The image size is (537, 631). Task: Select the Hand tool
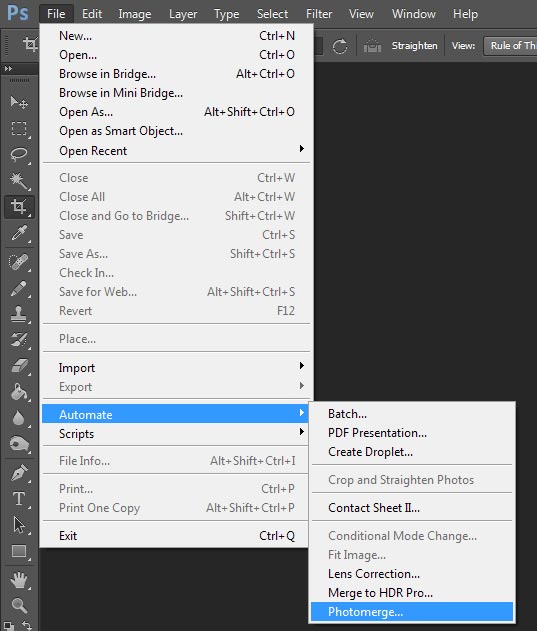19,580
